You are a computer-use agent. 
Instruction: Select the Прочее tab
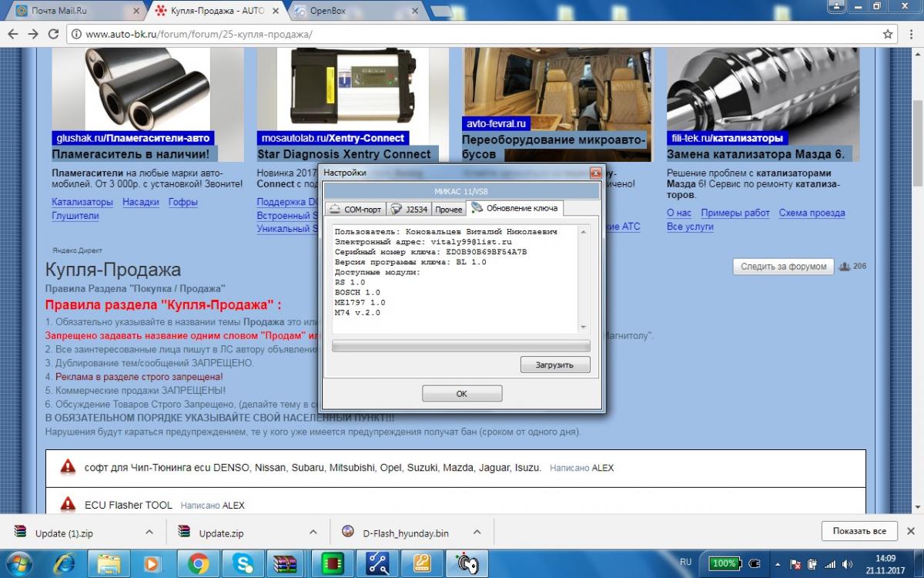449,209
